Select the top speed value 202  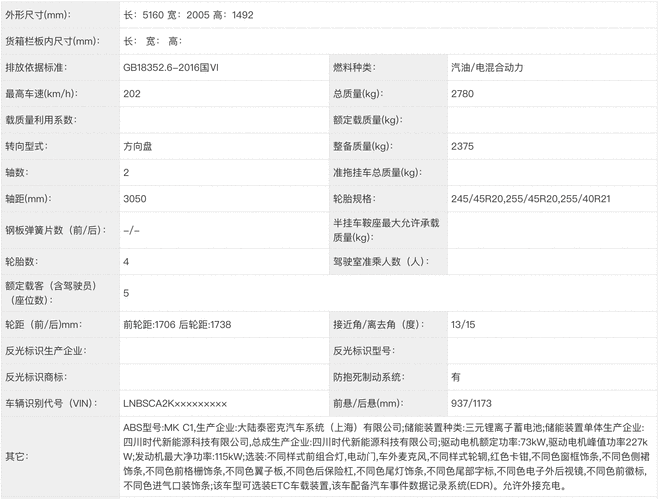click(131, 93)
